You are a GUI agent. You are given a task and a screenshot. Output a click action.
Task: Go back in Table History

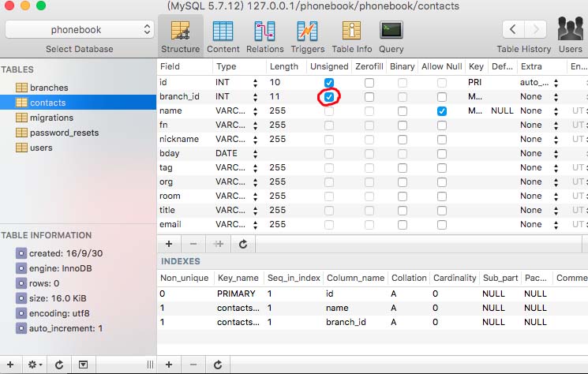(513, 29)
